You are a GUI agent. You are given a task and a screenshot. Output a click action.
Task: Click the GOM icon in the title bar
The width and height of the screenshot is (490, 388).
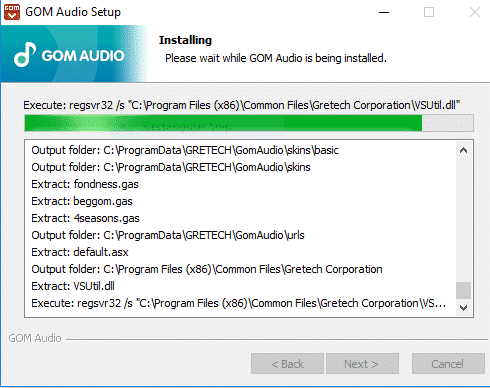pos(12,12)
